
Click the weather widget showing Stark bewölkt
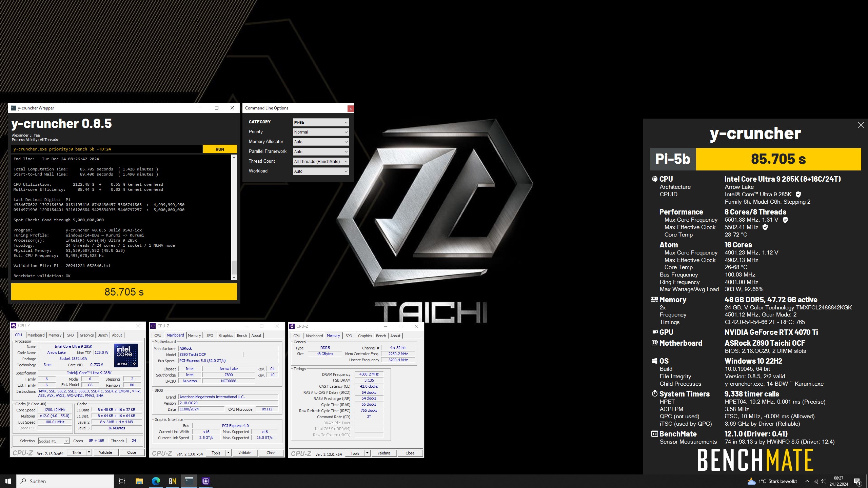coord(772,481)
